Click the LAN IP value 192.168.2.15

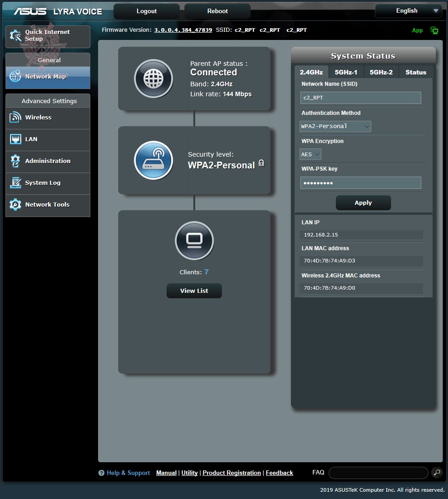coord(321,235)
